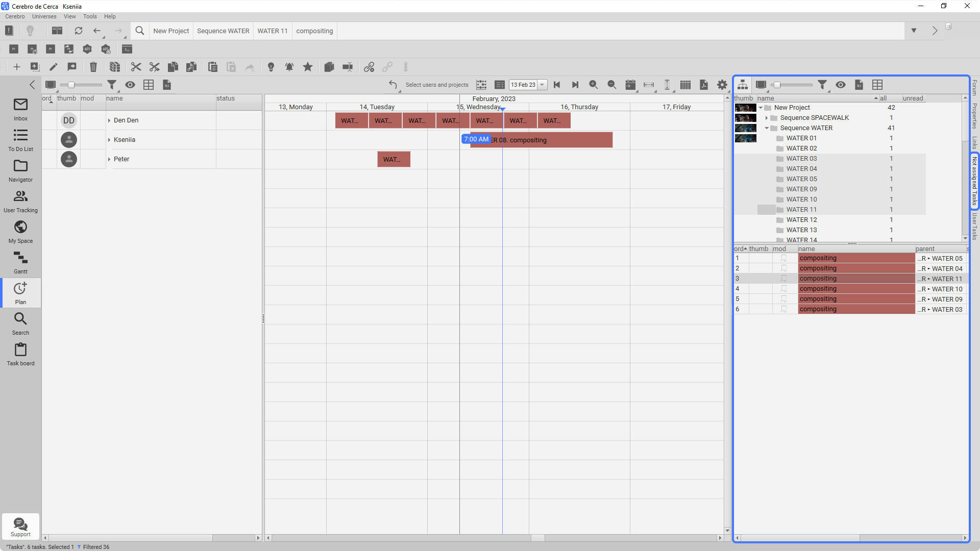Open the My Space view
This screenshot has width=980, height=551.
20,232
